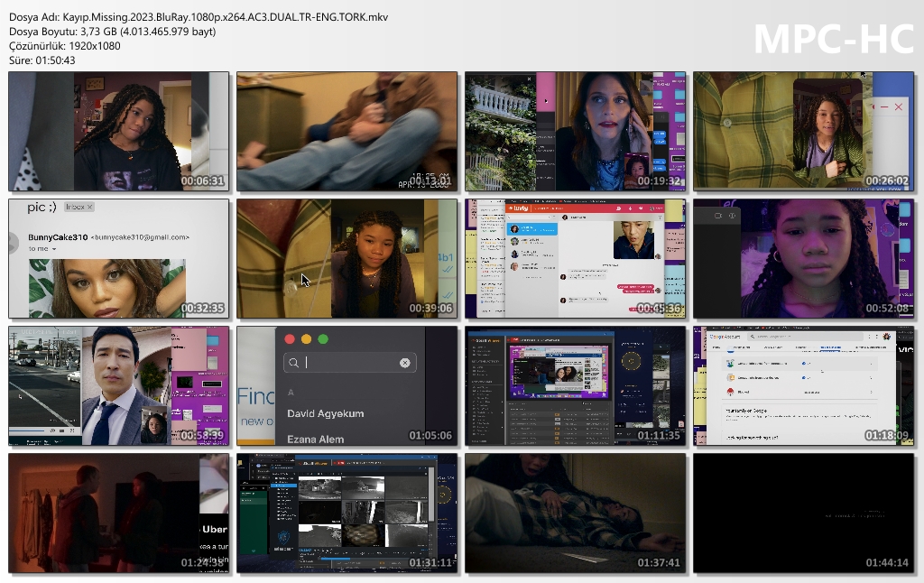Select the chat window thumbnail at 00:45:36
Screen dimensions: 924x583
tap(575, 259)
